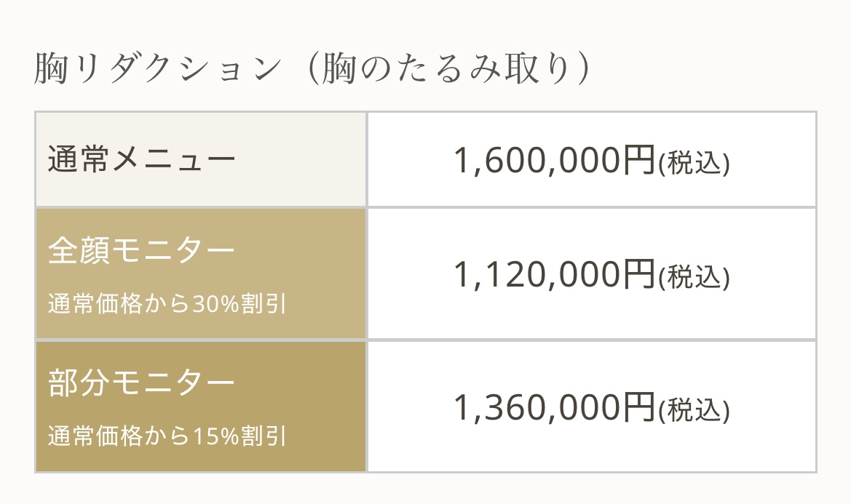Click the 円 character after 1,360,000
Viewport: 851px width, 504px height.
pyautogui.click(x=639, y=407)
